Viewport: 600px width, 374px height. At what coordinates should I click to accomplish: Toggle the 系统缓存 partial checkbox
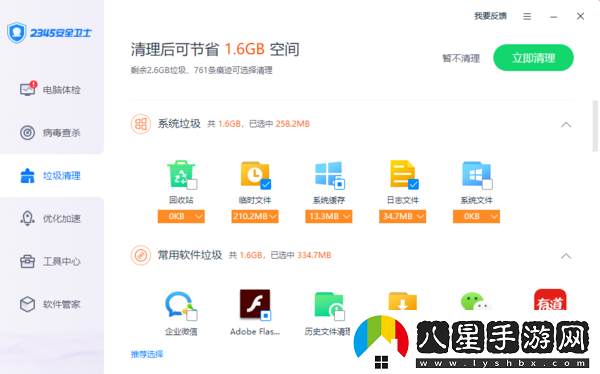tap(339, 185)
